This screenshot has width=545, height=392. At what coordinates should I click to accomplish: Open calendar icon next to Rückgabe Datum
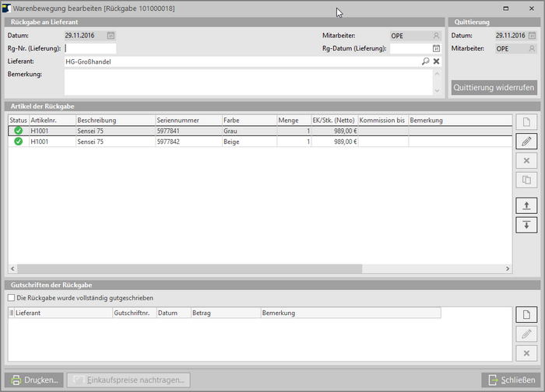[x=111, y=36]
